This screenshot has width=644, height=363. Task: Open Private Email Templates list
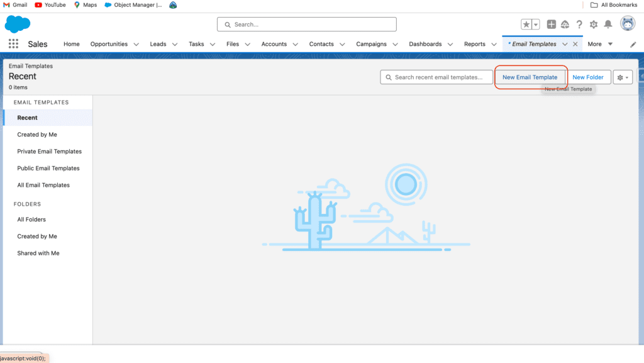(48, 151)
